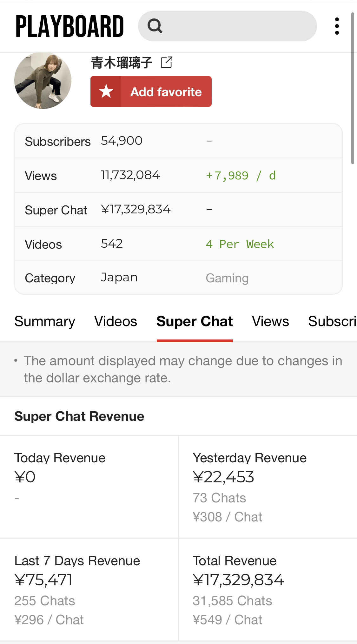Click the page vertical scrollbar
The width and height of the screenshot is (357, 644).
click(x=353, y=89)
